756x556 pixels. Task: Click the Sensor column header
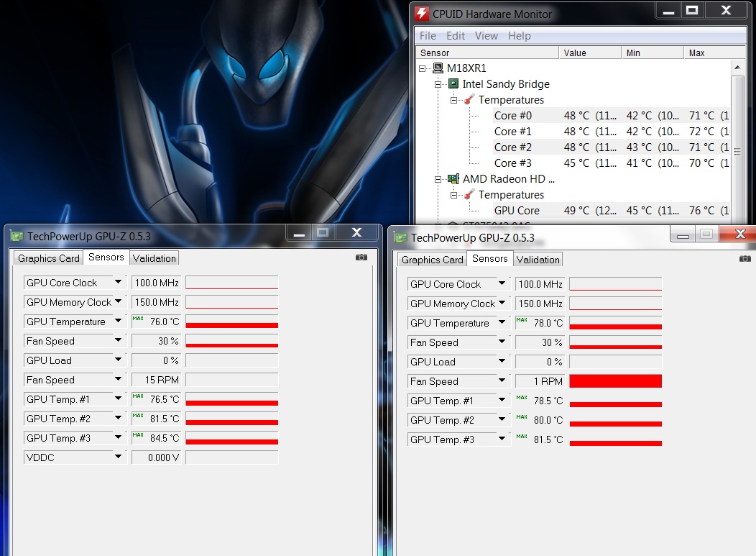(487, 53)
